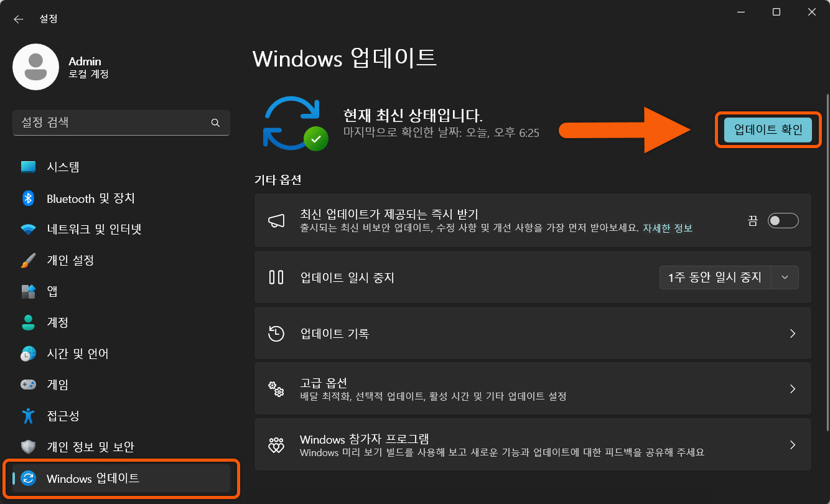Click the vertical scrollbar on the right
Screen dimensions: 830x504
click(x=827, y=261)
